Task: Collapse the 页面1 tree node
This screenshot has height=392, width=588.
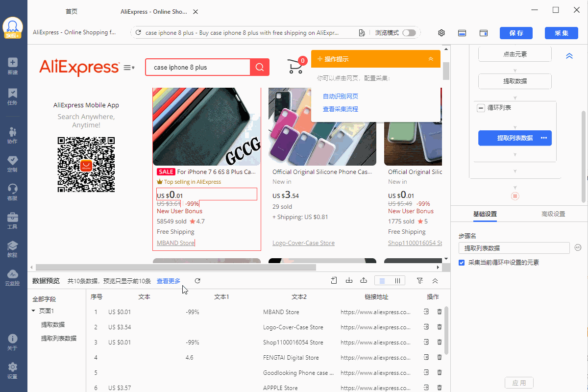Action: coord(33,311)
